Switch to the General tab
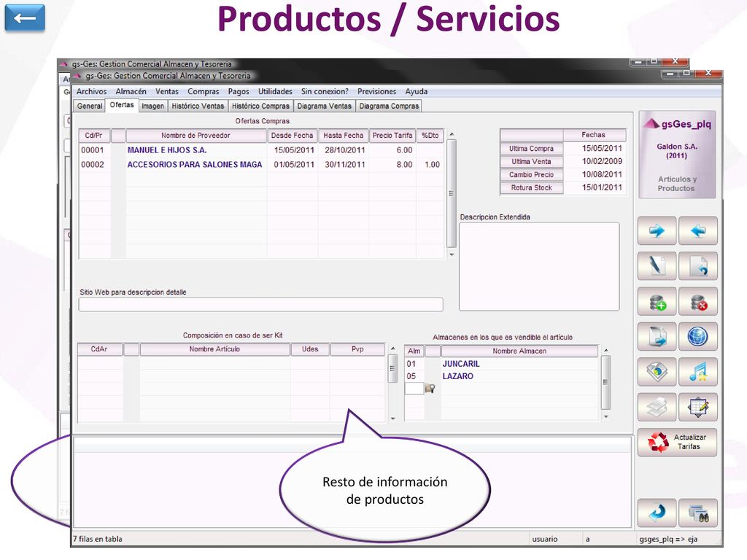Screen dimensions: 747x560 pyautogui.click(x=90, y=106)
